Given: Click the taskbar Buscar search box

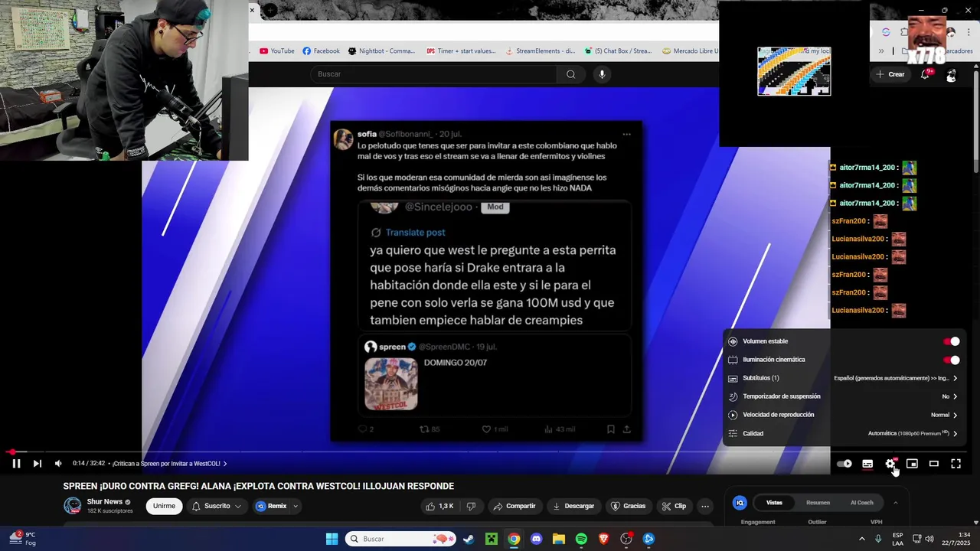Looking at the screenshot, I should (400, 539).
